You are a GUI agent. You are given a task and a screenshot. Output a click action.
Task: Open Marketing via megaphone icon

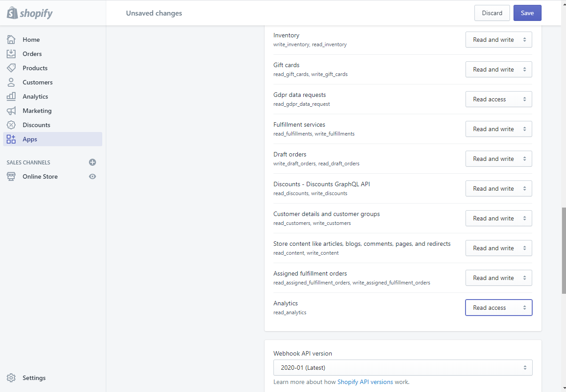[x=11, y=111]
